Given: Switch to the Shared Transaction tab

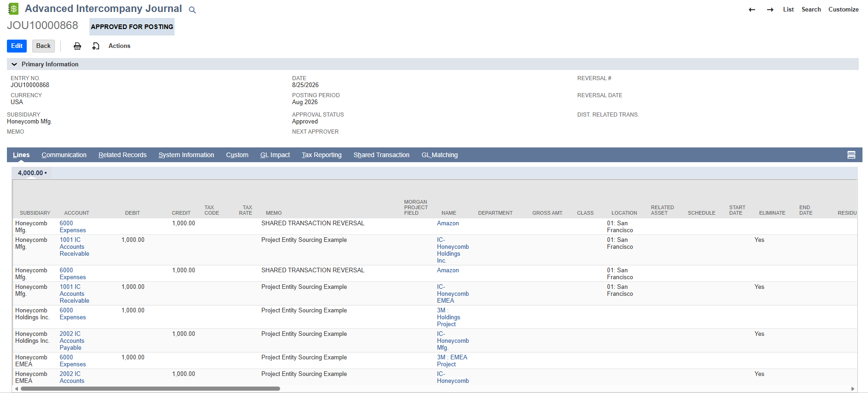Looking at the screenshot, I should (x=381, y=155).
